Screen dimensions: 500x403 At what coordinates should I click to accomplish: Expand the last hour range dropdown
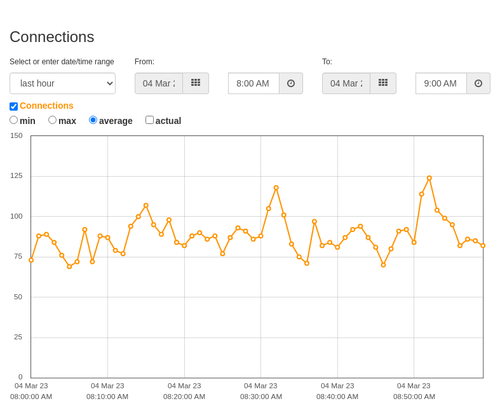point(63,83)
